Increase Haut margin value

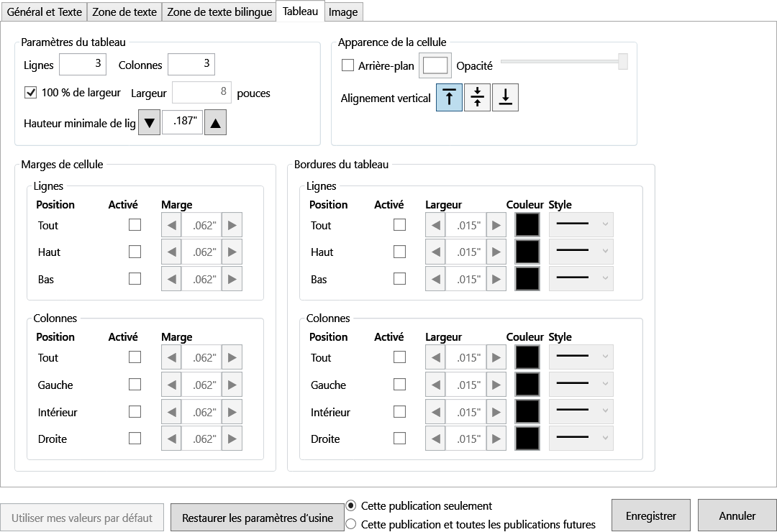tap(232, 252)
